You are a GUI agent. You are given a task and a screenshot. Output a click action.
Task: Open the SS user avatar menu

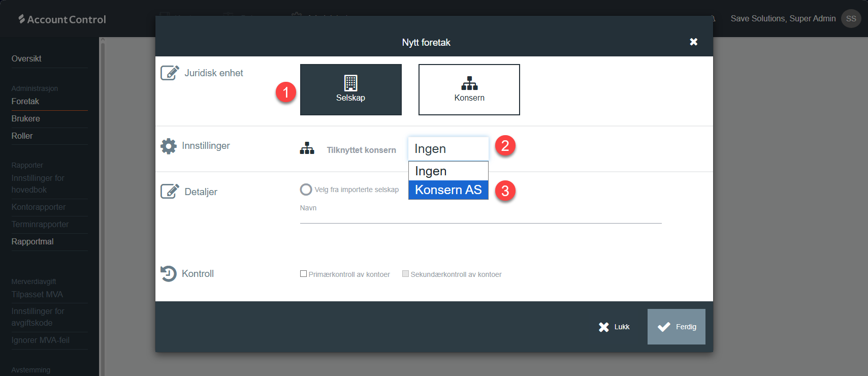click(851, 19)
